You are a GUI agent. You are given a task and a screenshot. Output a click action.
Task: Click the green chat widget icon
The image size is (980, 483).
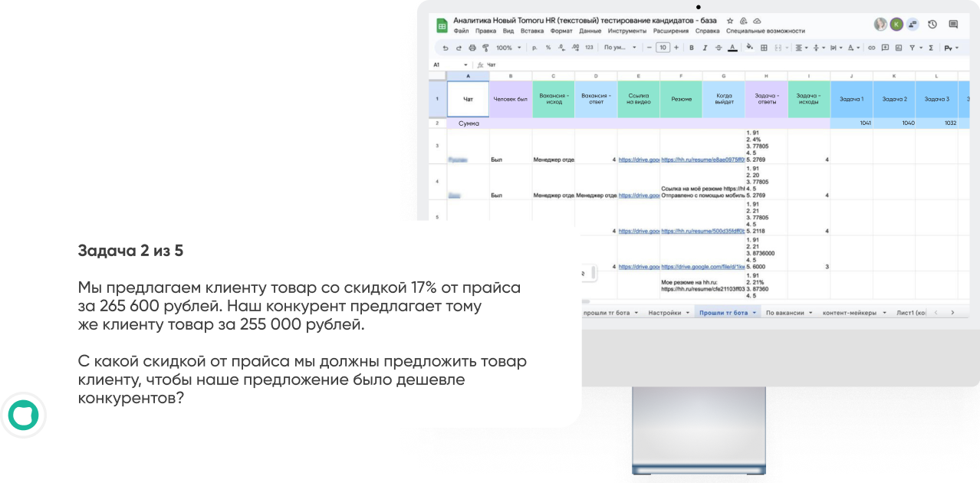[23, 416]
